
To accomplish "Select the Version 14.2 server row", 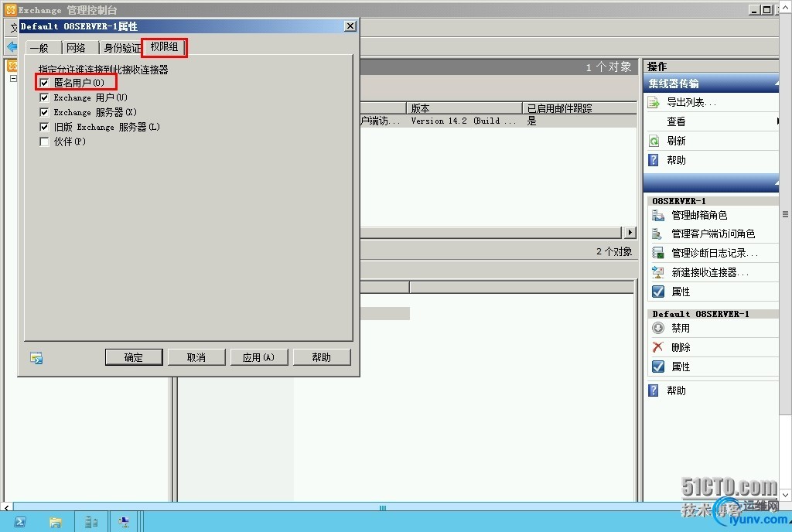I will coord(498,121).
